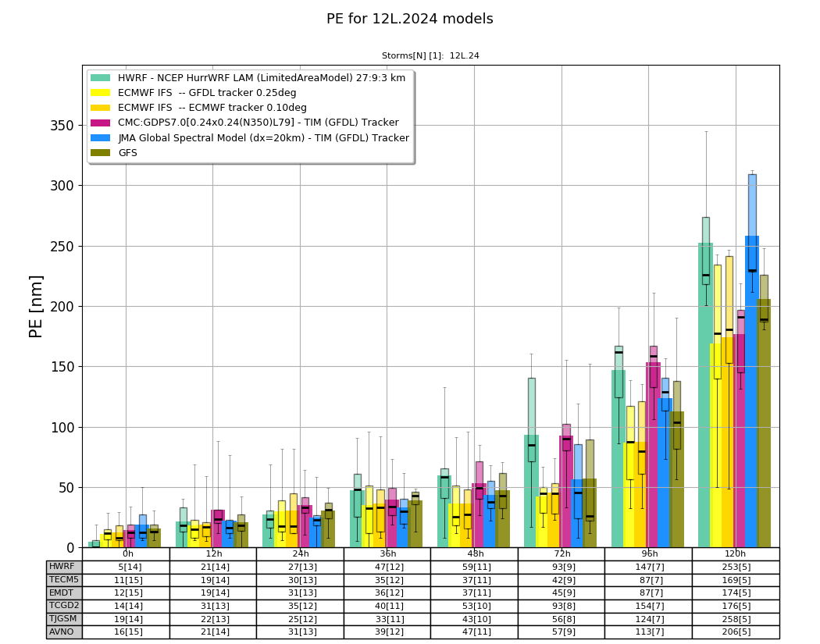Image resolution: width=820 pixels, height=644 pixels.
Task: Select the TCGD2 row label
Action: coord(64,606)
